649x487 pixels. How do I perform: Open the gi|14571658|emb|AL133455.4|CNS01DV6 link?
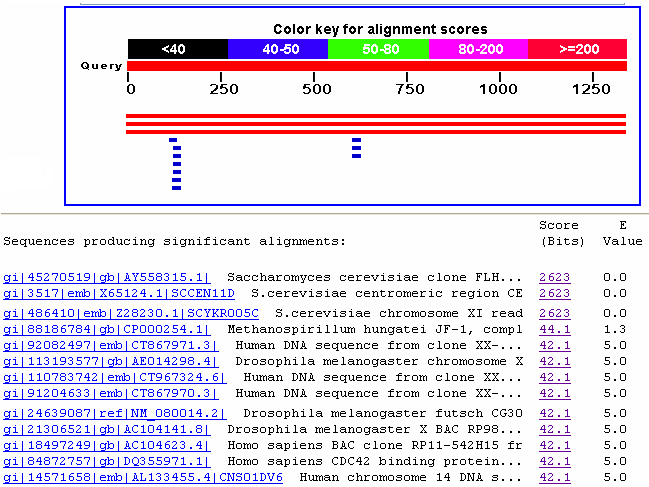(x=143, y=477)
